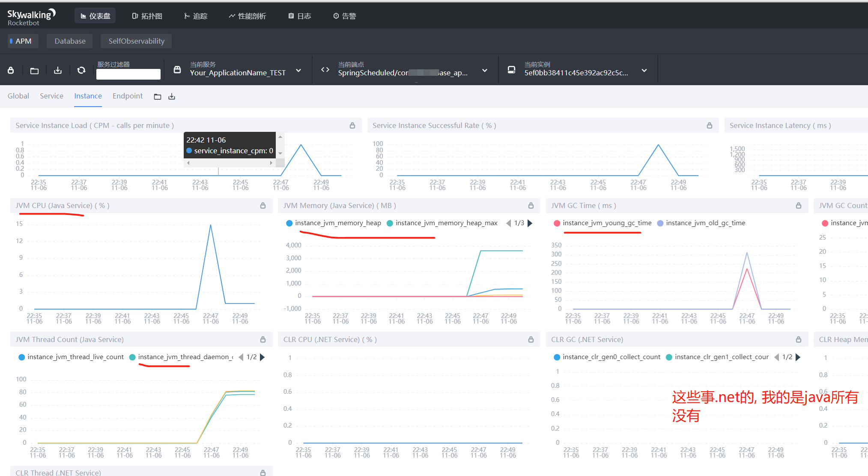Viewport: 868px width, 476px height.
Task: Open the 仪表盘 dashboard menu
Action: coord(95,16)
